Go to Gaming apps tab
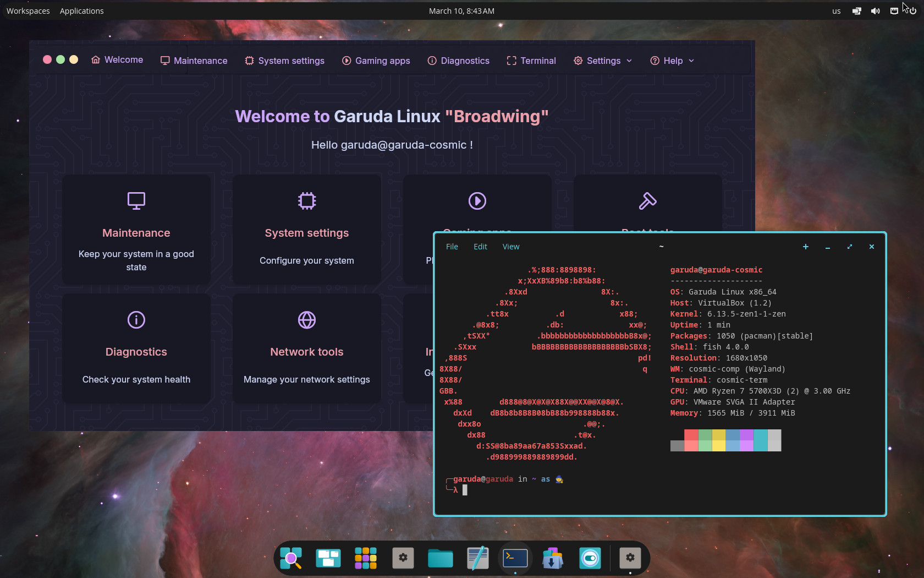924x578 pixels. pyautogui.click(x=376, y=61)
